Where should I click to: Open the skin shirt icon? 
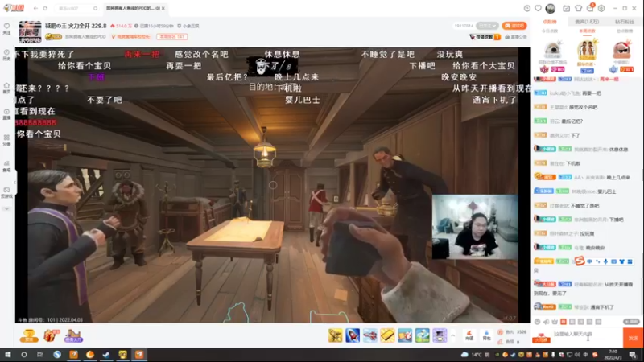tap(578, 8)
